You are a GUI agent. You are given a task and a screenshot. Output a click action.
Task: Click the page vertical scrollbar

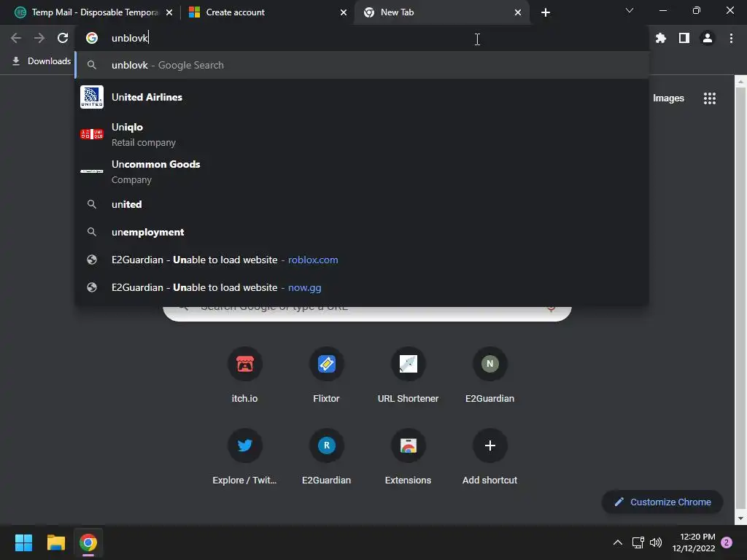(x=740, y=300)
